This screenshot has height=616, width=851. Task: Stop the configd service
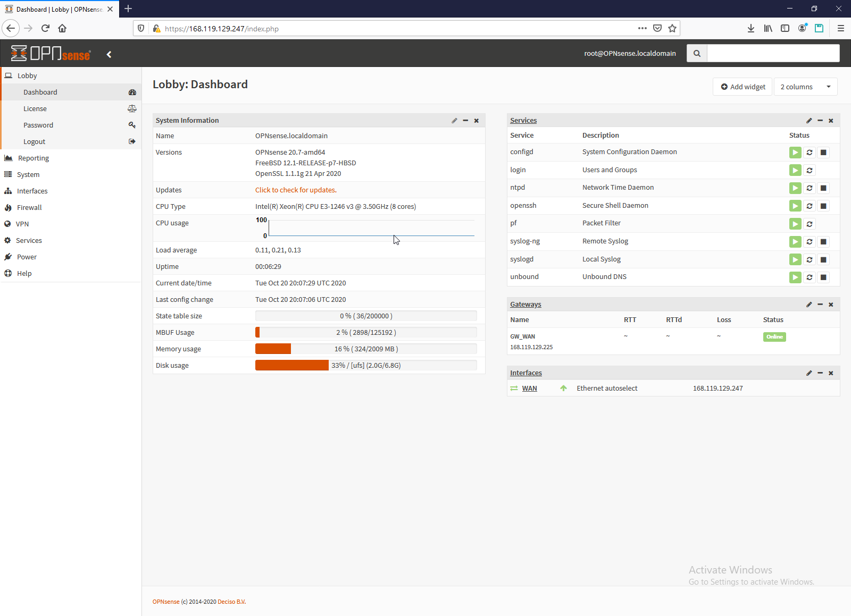click(823, 153)
